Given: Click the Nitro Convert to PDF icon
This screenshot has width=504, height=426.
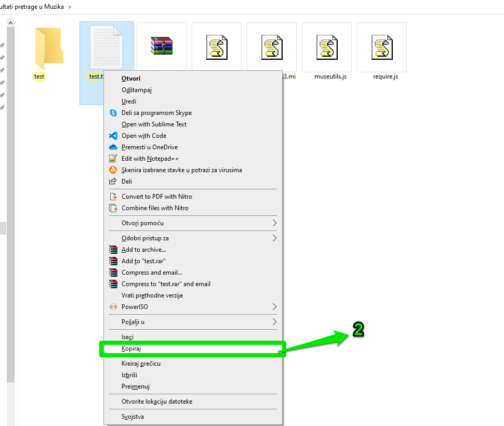Looking at the screenshot, I should coord(113,197).
